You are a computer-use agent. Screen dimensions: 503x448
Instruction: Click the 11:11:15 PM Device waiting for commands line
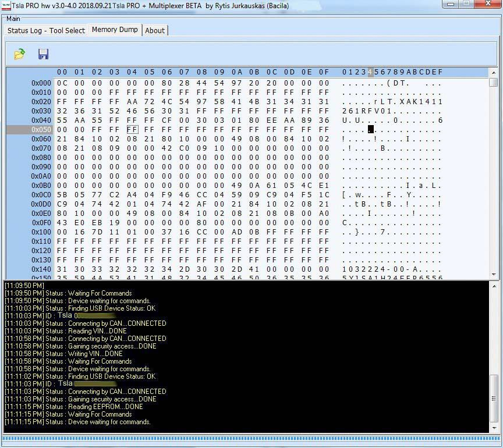tap(77, 422)
